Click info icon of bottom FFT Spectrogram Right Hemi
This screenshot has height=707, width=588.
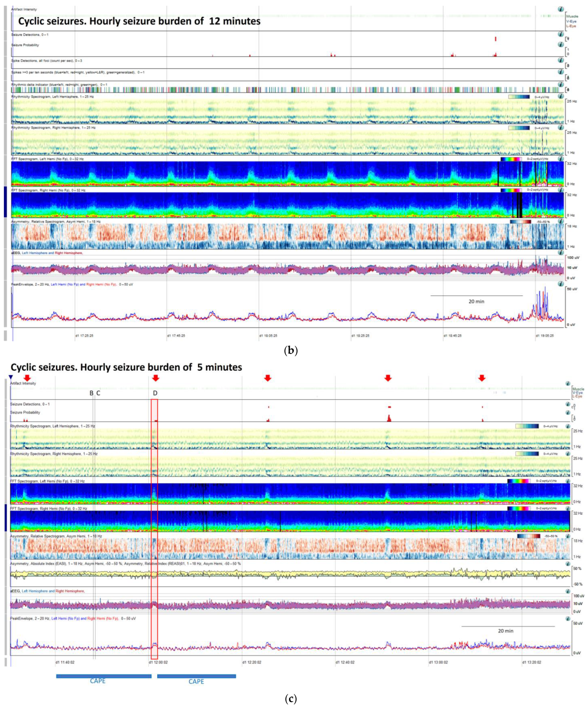[568, 508]
